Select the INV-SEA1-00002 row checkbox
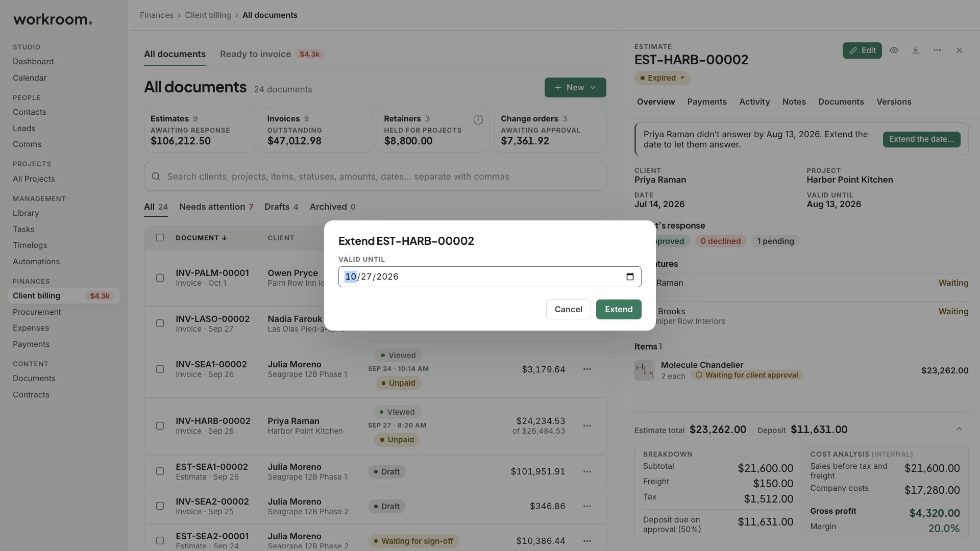Viewport: 980px width, 551px height. click(x=160, y=369)
